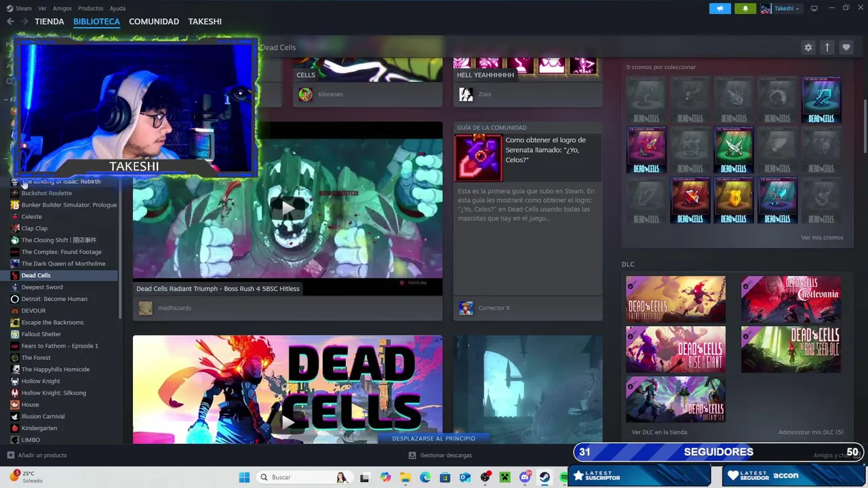
Task: Open the Amigos menu
Action: pos(62,8)
